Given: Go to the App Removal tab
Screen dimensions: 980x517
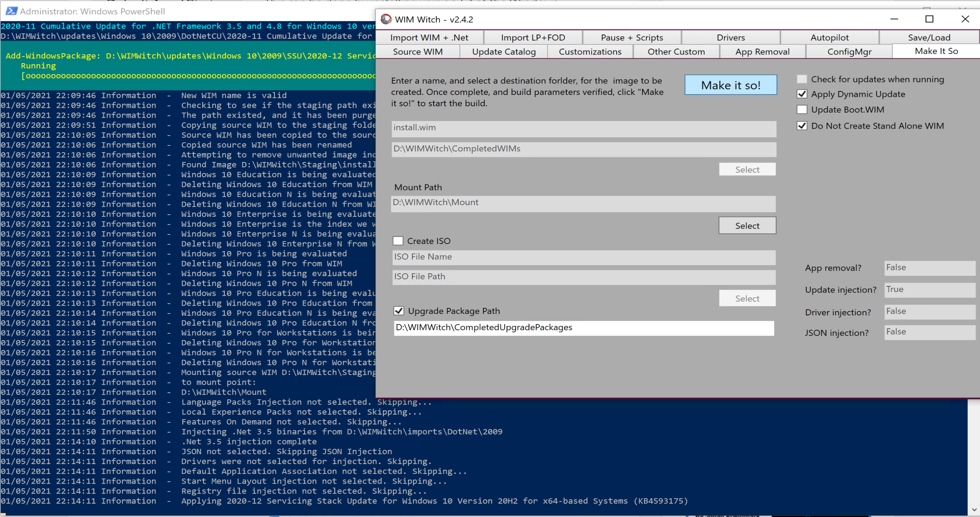Looking at the screenshot, I should pos(762,52).
